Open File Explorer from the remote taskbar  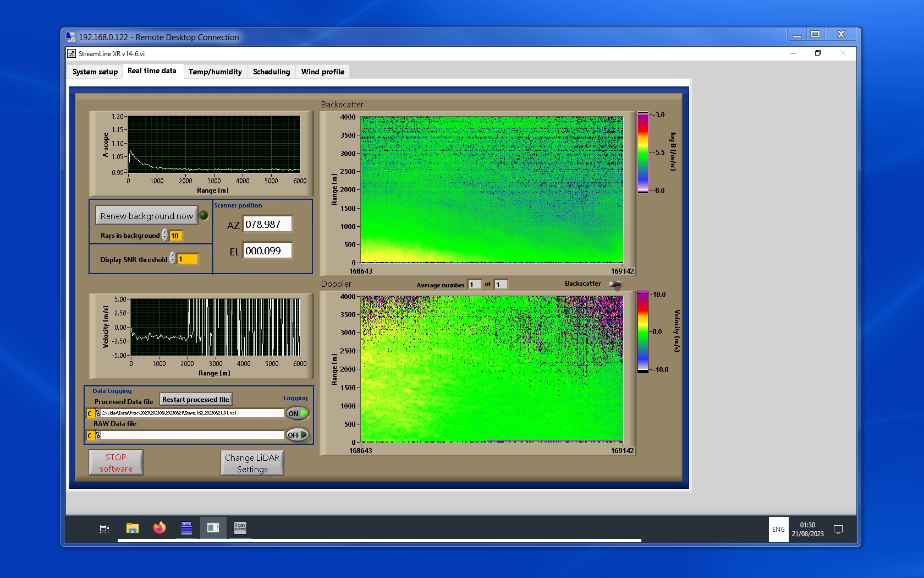(132, 528)
